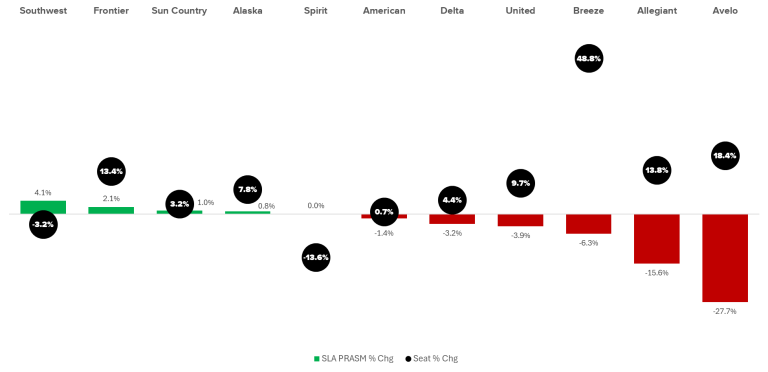
Task: Select the American 0.7% circle marker
Action: [384, 211]
